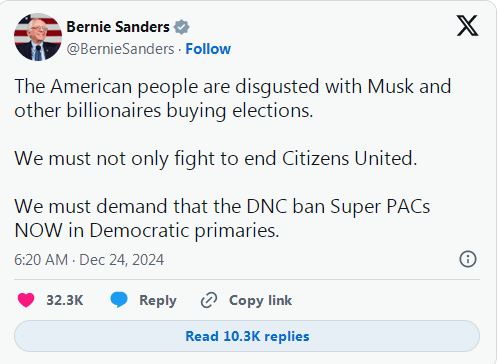Click the 32.3K likes count

65,300
